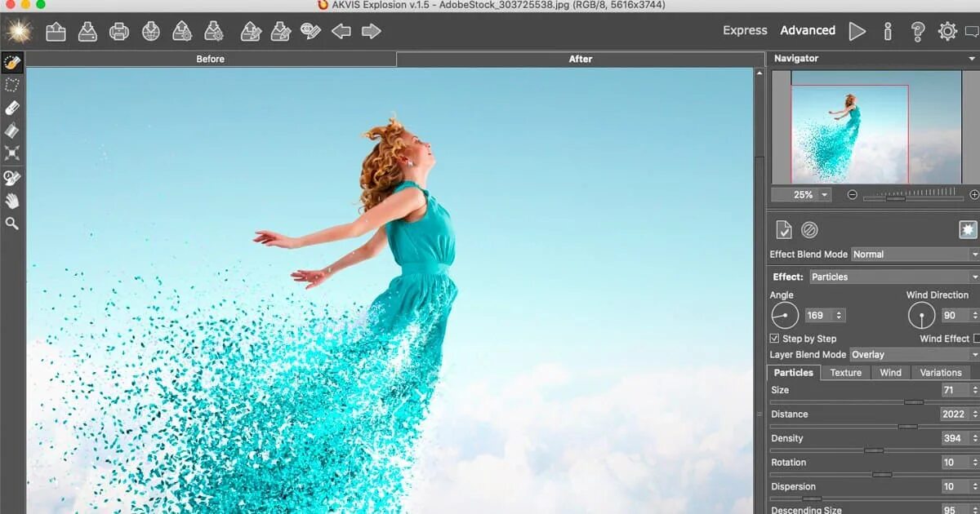Collapse the Navigator panel arrow

(972, 59)
